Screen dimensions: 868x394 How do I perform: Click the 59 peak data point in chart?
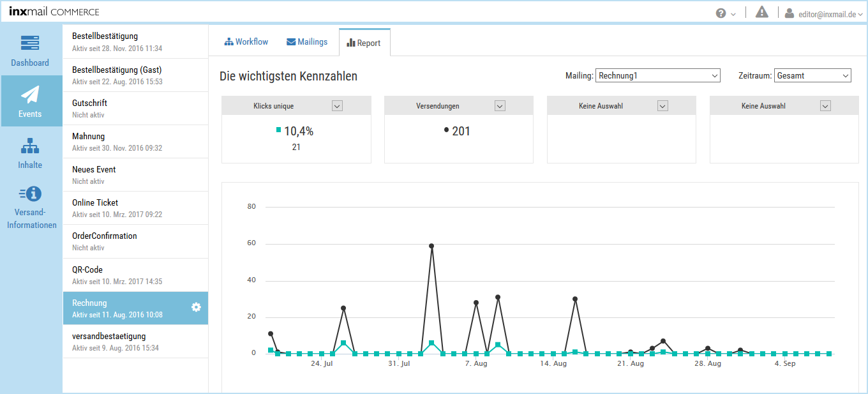(431, 246)
